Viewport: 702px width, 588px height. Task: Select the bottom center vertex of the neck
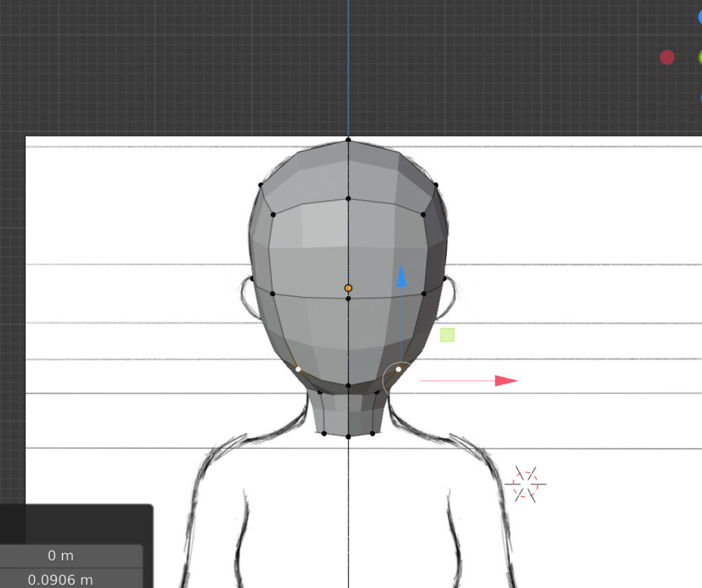pyautogui.click(x=348, y=436)
